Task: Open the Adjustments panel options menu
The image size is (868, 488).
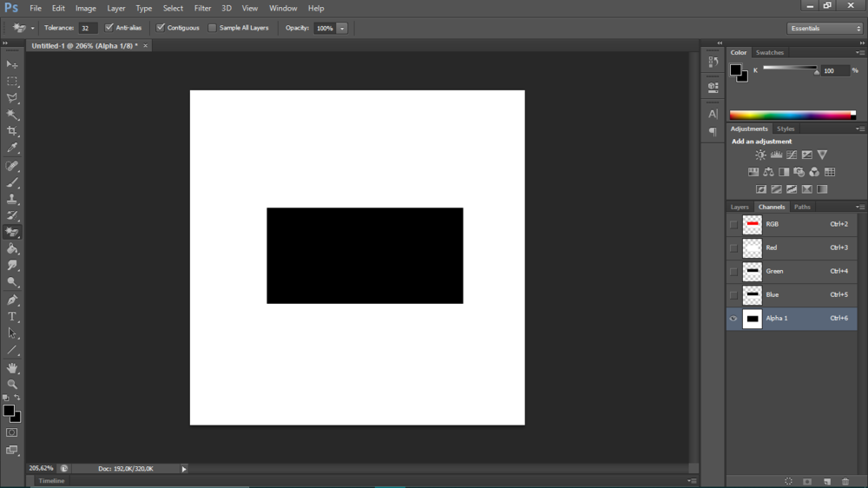Action: pos(860,129)
